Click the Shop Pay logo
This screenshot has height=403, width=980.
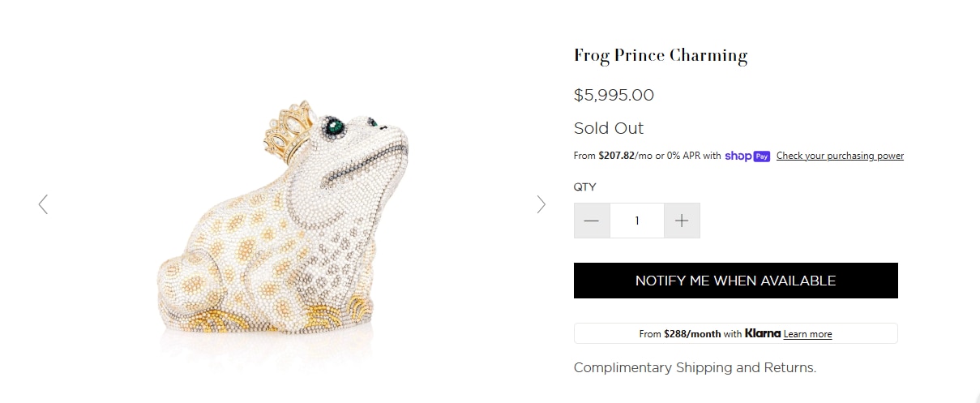pos(747,156)
